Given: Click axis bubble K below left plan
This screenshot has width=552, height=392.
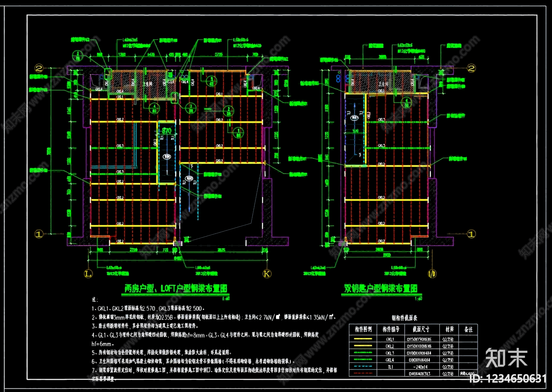Looking at the screenshot, I should point(267,274).
